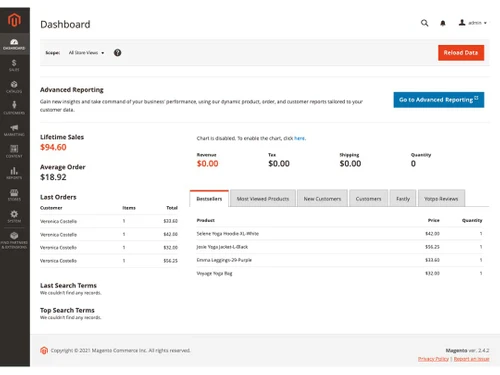Click the Revenue value $0.00
Screen dimensions: 500x375
pyautogui.click(x=207, y=164)
